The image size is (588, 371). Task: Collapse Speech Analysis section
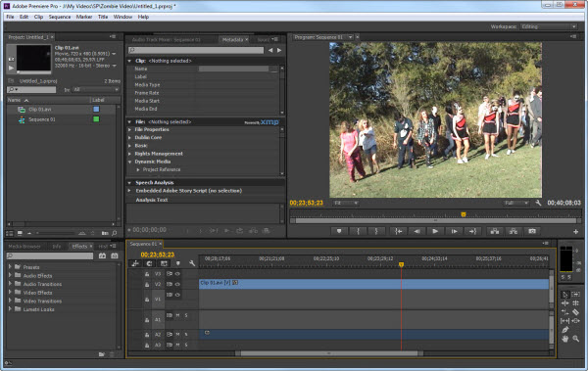tap(129, 183)
